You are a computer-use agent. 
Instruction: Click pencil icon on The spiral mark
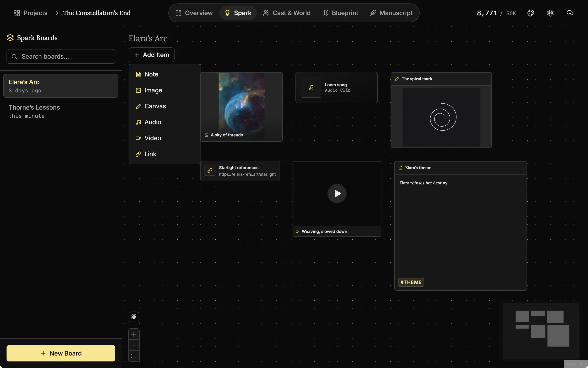click(x=397, y=79)
